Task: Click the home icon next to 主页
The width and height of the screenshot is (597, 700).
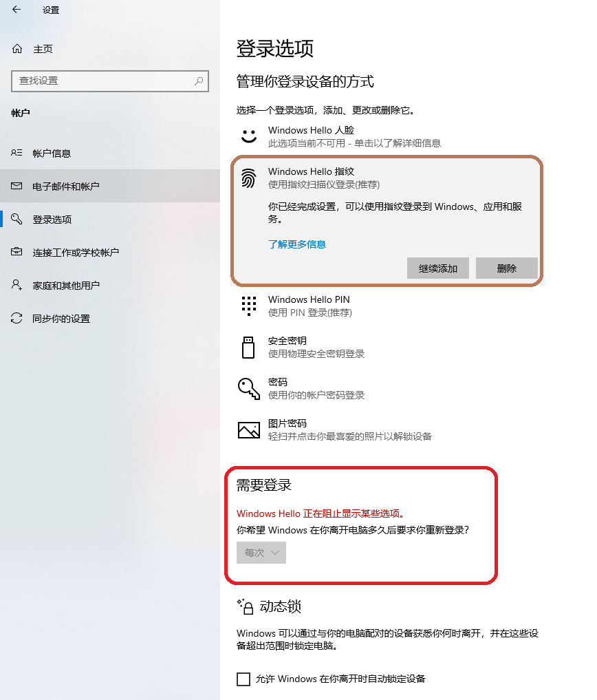Action: pyautogui.click(x=17, y=49)
